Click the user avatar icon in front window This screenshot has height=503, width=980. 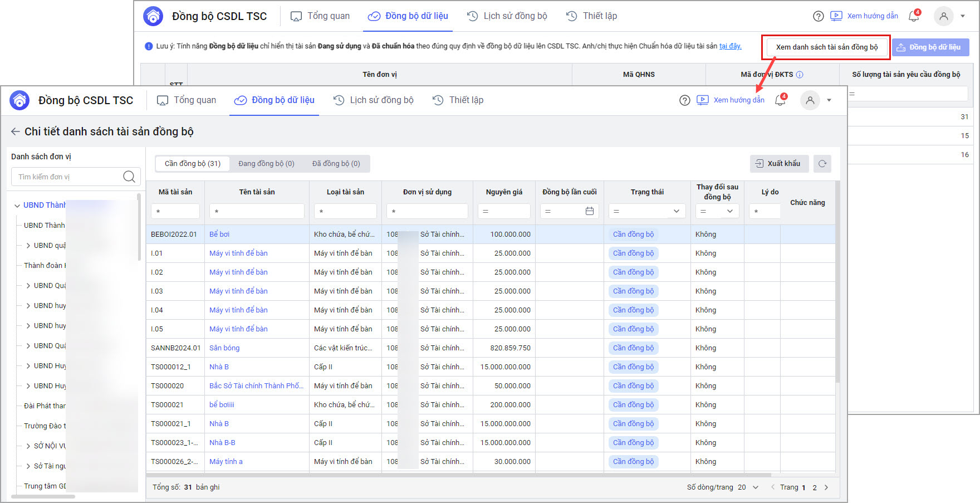810,100
